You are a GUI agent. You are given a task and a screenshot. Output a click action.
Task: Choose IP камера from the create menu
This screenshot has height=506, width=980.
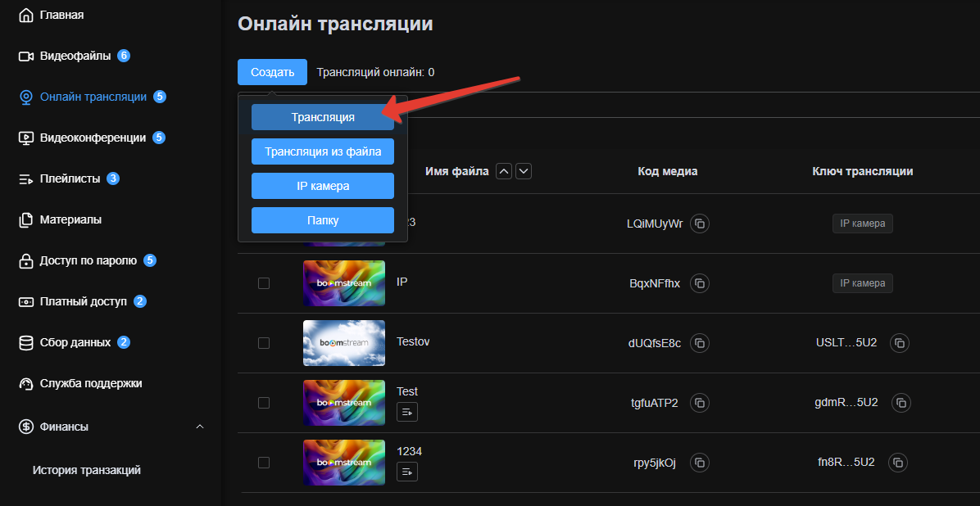click(x=323, y=186)
